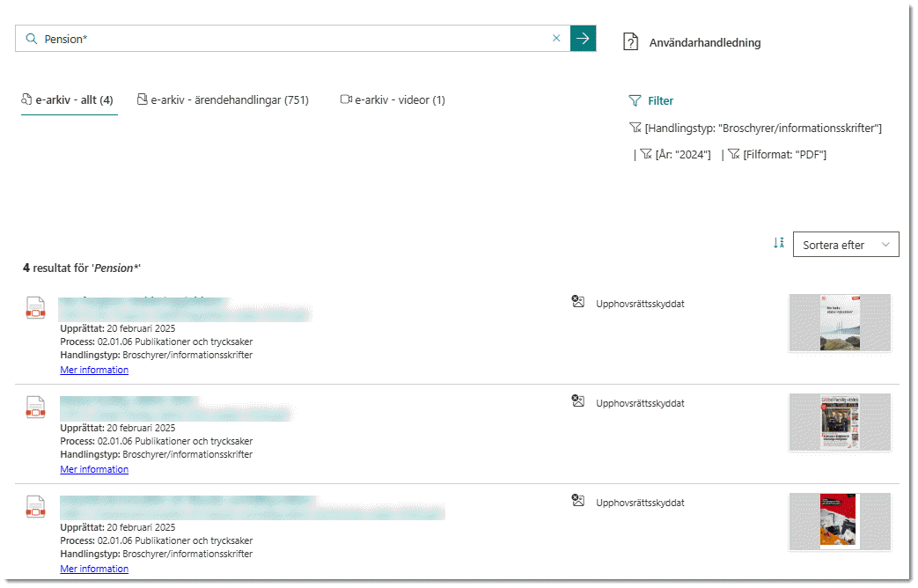Switch to e-arkiv - ärendehandlingar (751) tab
This screenshot has width=918, height=588.
[223, 100]
